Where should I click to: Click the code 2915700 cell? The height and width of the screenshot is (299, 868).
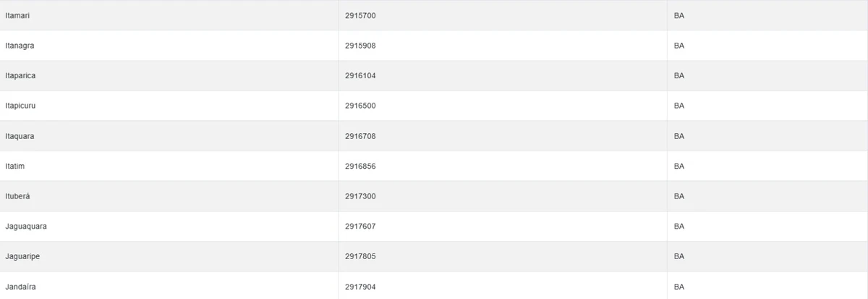pos(360,15)
